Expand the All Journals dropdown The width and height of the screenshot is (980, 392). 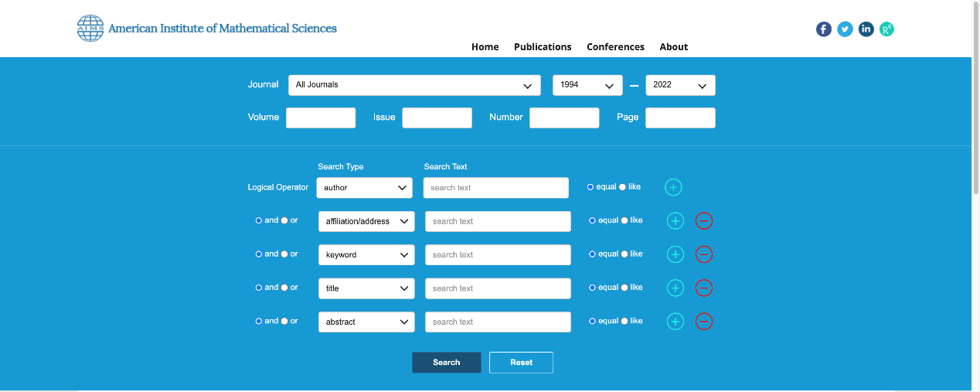coord(414,85)
